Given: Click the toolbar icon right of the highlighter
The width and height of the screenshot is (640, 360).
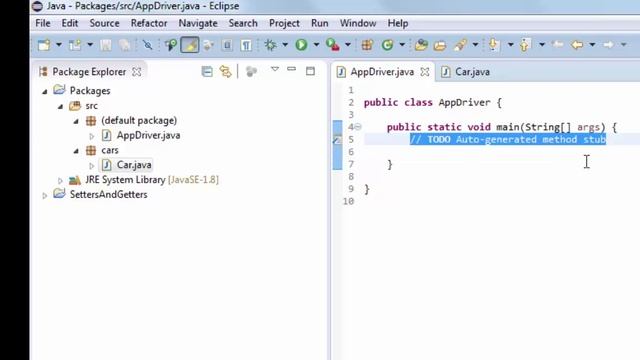Looking at the screenshot, I should point(208,44).
